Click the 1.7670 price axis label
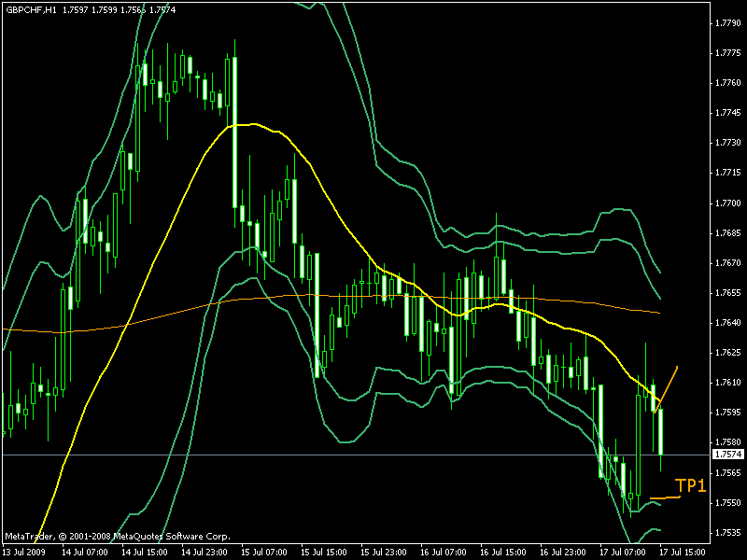The width and height of the screenshot is (747, 560). (728, 263)
